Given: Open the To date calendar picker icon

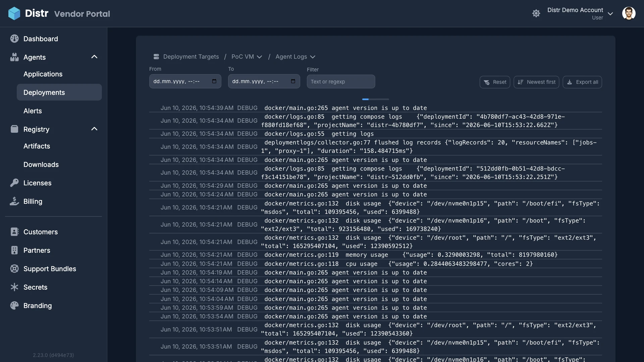Looking at the screenshot, I should [293, 81].
